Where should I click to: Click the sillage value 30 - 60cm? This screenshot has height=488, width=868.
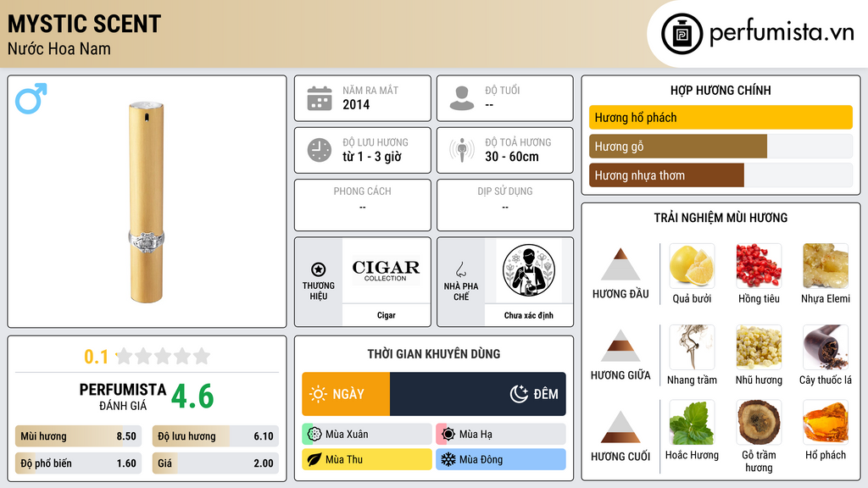(x=512, y=157)
